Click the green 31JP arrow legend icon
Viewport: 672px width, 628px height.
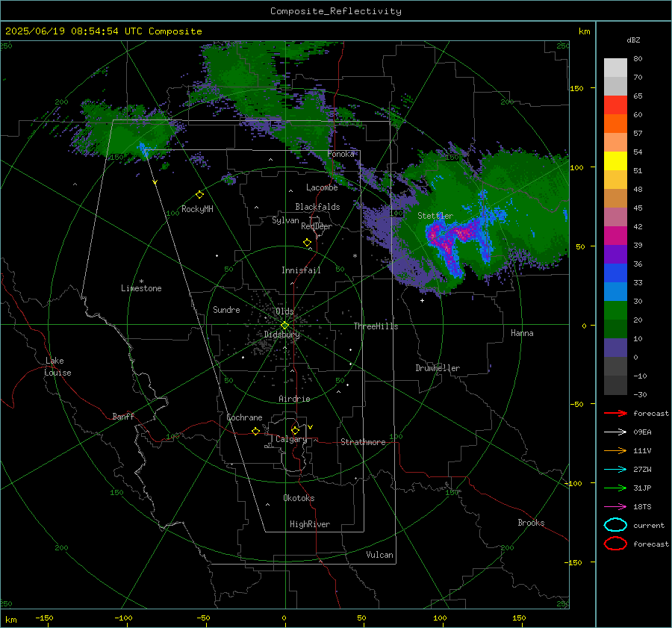click(615, 488)
